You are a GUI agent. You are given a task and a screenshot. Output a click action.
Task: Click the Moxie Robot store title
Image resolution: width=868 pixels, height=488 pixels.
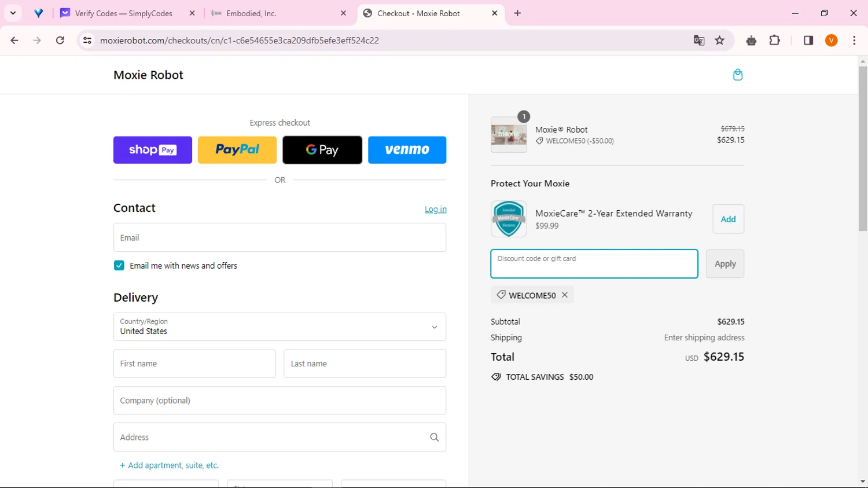click(148, 75)
